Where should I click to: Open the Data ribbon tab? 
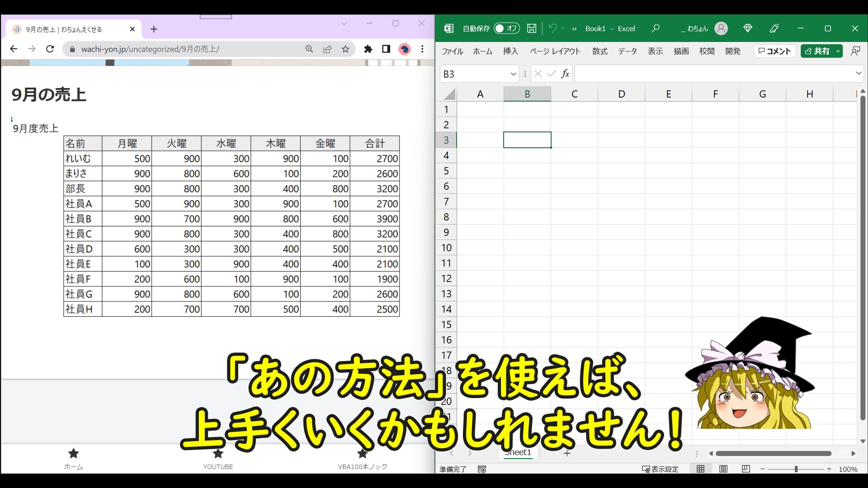coord(627,52)
